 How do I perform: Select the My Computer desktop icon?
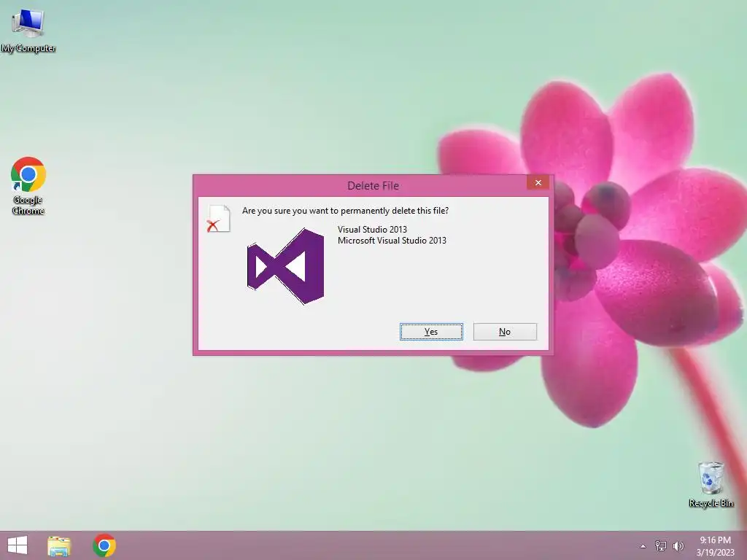tap(28, 31)
